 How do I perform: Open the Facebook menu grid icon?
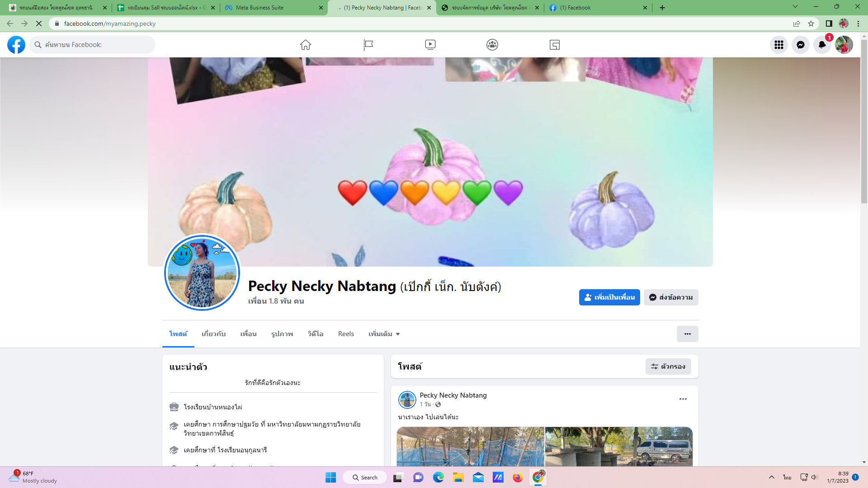click(778, 45)
